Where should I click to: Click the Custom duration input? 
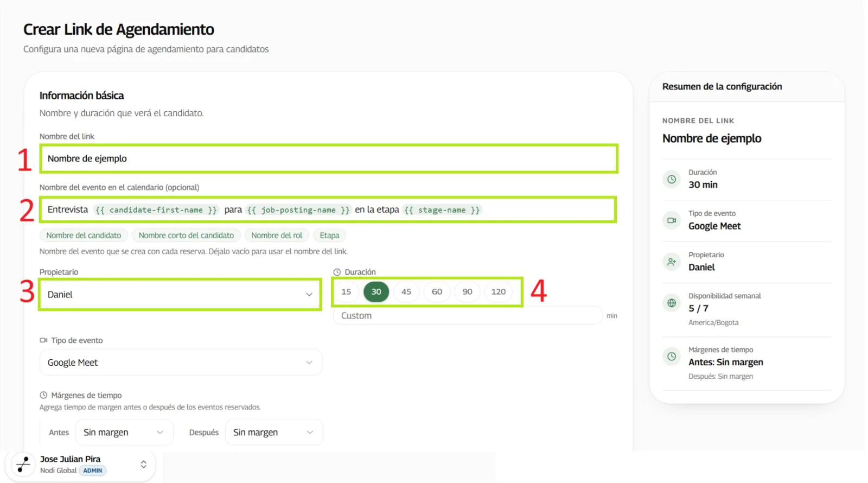pyautogui.click(x=467, y=316)
